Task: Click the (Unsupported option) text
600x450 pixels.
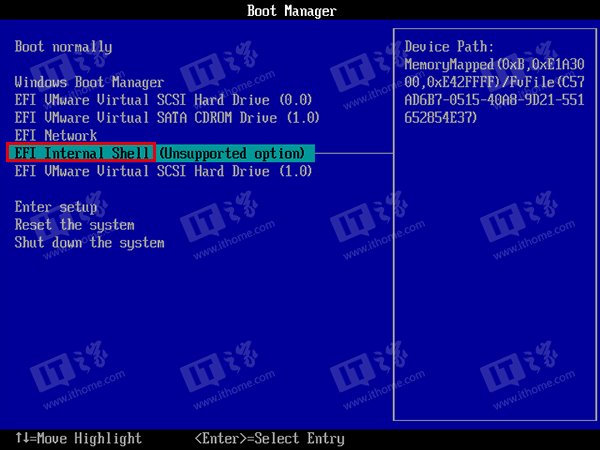Action: [x=231, y=153]
